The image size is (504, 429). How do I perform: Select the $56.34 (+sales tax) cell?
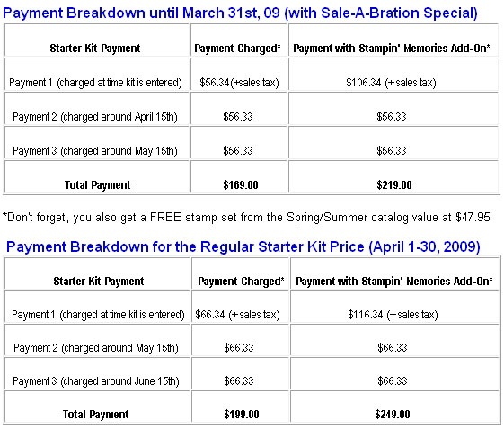point(239,83)
